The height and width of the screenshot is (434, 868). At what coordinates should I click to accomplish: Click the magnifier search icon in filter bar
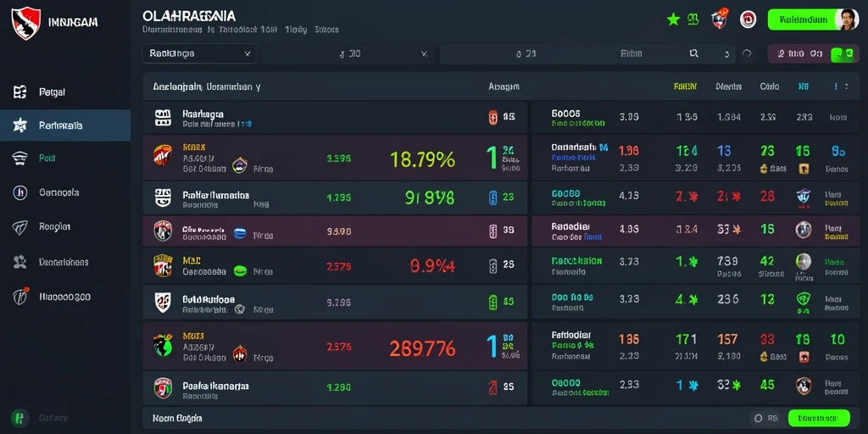pyautogui.click(x=693, y=53)
